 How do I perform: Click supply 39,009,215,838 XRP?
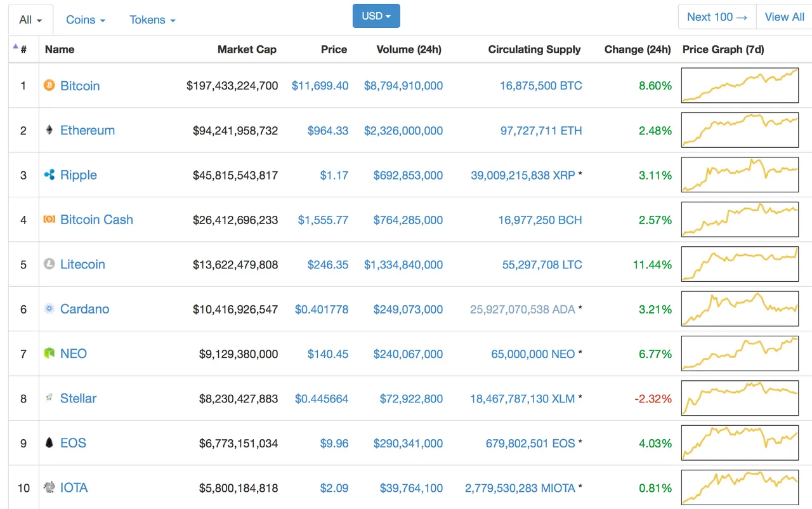[x=523, y=175]
